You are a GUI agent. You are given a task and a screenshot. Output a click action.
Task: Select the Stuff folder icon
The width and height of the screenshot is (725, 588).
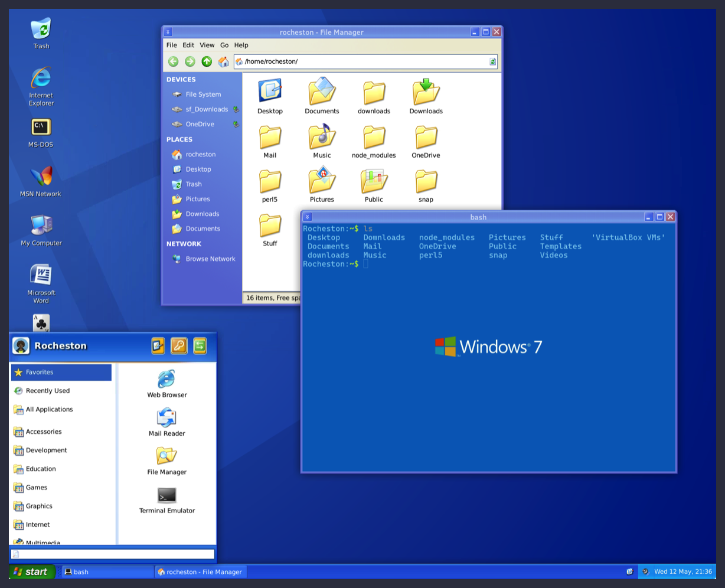tap(270, 225)
